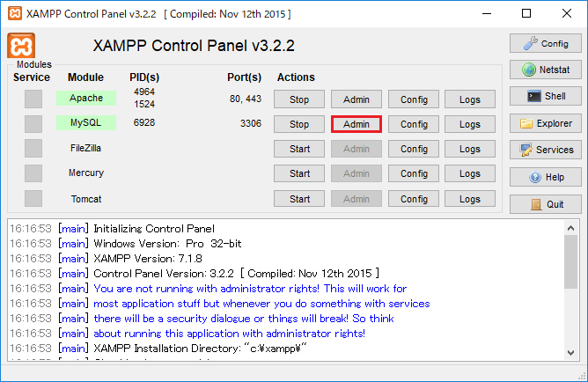This screenshot has height=382, width=588.
Task: Open MySQL Admin (phpMyAdmin)
Action: coord(356,124)
